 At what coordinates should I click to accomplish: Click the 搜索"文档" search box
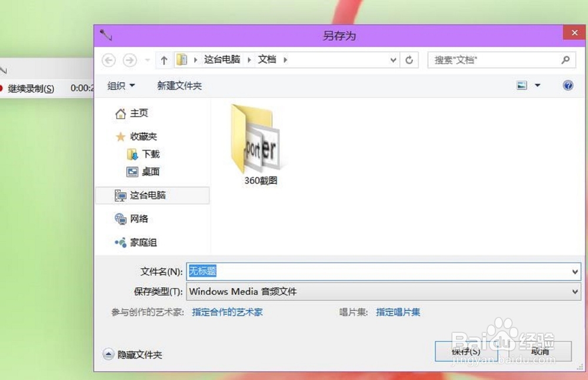(x=502, y=60)
